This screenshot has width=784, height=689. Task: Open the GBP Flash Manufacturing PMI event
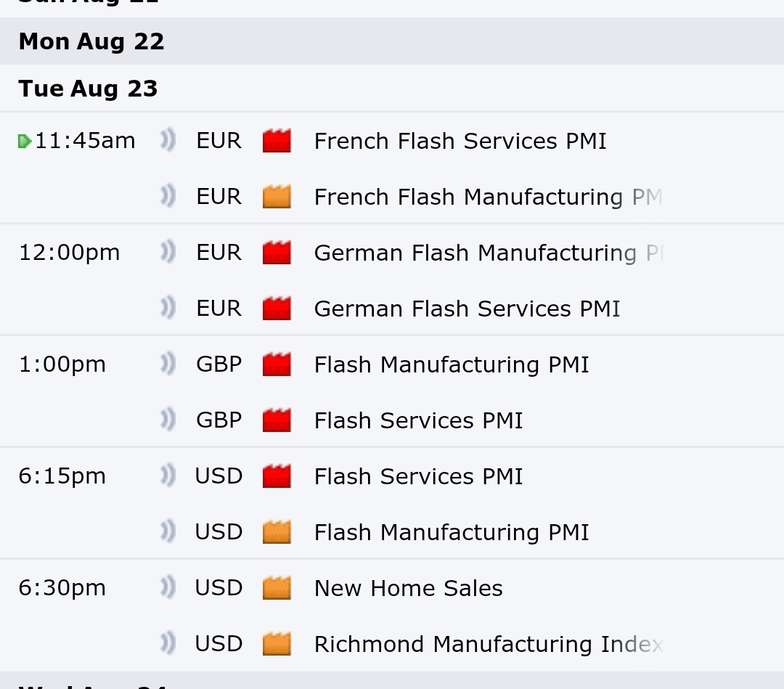pyautogui.click(x=451, y=364)
